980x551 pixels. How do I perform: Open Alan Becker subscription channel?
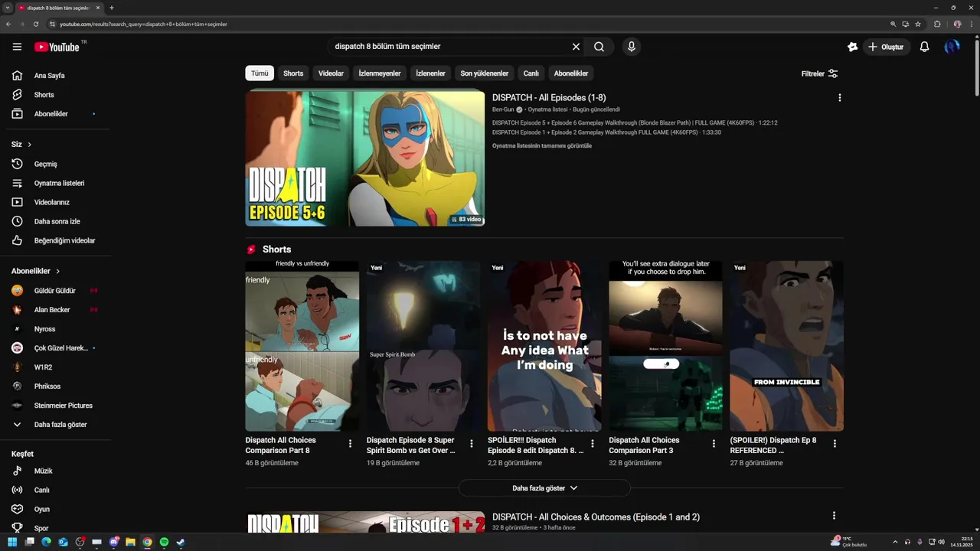coord(54,310)
